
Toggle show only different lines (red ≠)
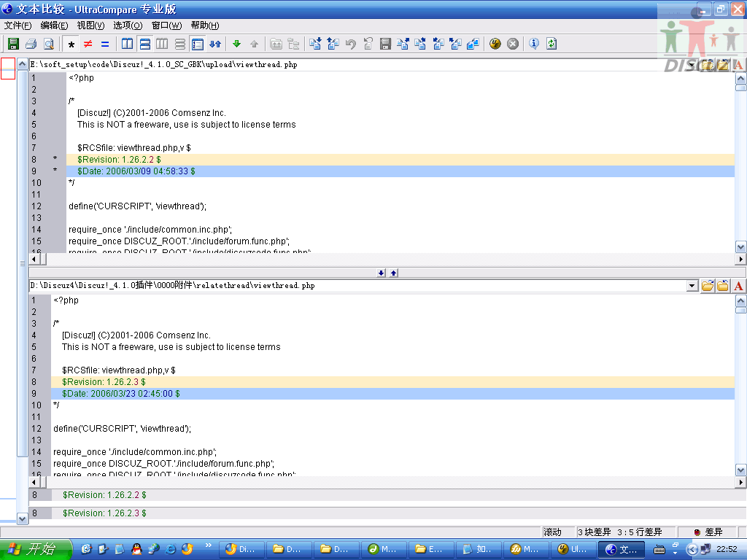point(88,44)
